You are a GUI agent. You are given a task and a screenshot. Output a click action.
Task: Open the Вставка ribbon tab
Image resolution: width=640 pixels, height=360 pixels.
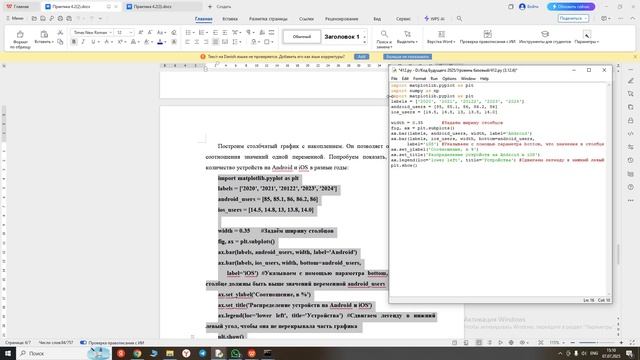point(230,19)
